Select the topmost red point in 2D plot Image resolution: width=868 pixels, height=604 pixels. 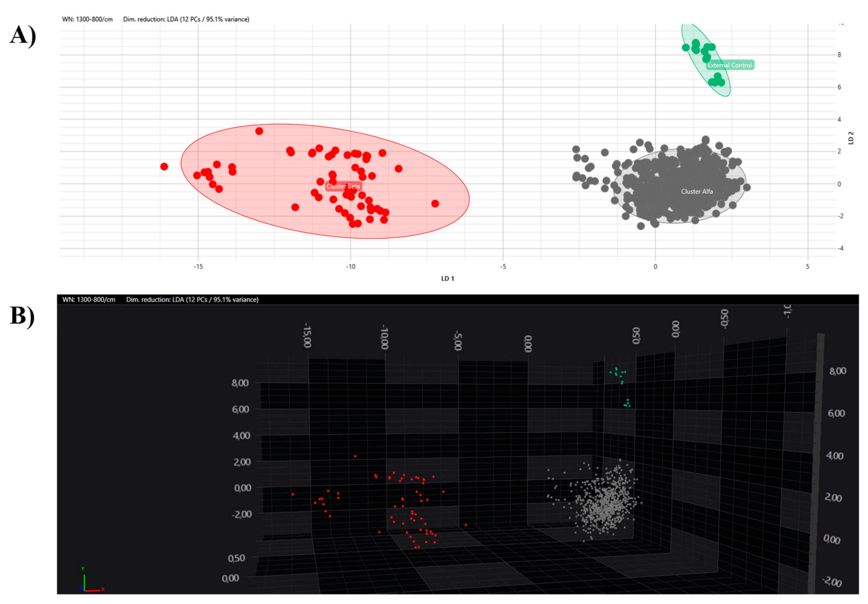pyautogui.click(x=259, y=131)
